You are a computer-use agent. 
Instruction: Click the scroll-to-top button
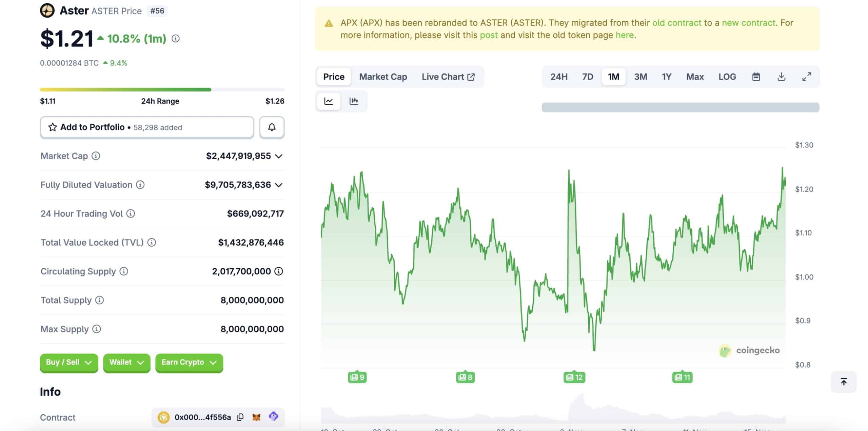844,382
